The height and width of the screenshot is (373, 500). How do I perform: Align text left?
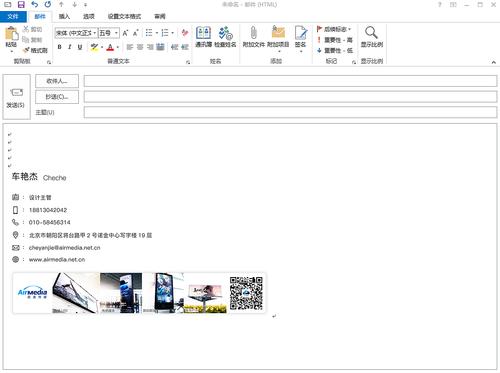[x=130, y=47]
